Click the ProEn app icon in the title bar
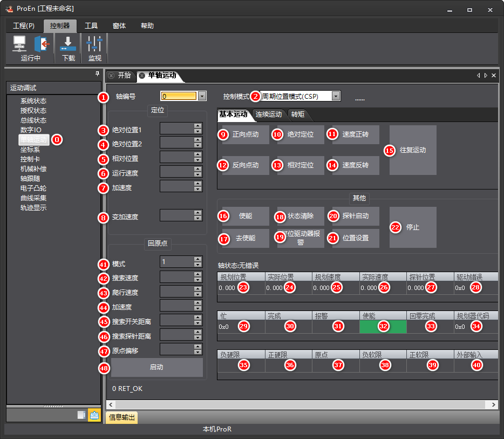The height and width of the screenshot is (439, 504). [x=9, y=9]
